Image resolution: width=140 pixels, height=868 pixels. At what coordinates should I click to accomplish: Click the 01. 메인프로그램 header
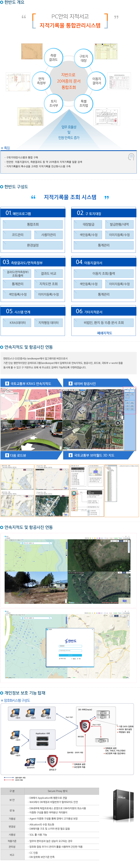(x=33, y=213)
